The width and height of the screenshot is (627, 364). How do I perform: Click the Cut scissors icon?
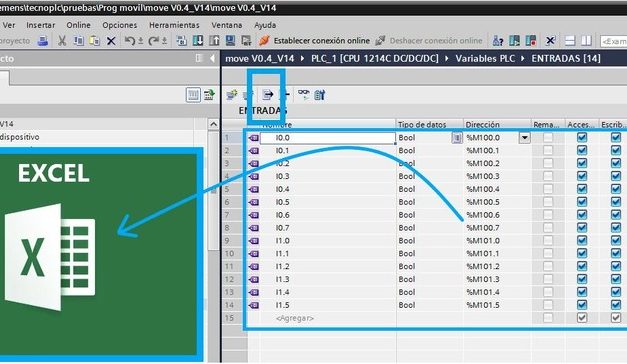(62, 40)
